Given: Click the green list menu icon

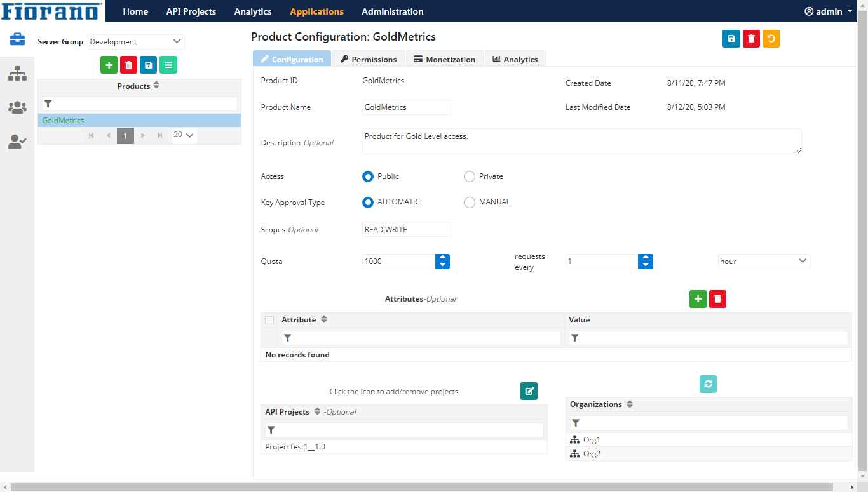Looking at the screenshot, I should pyautogui.click(x=168, y=65).
